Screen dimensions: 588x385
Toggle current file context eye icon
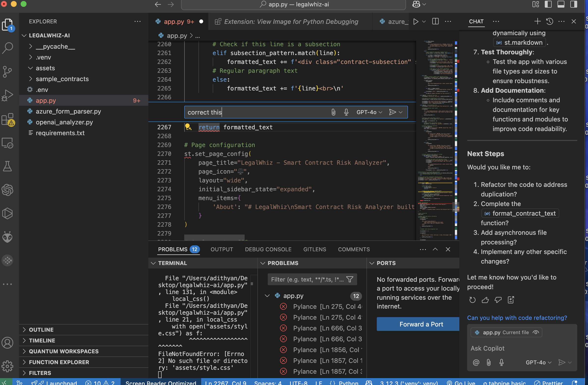(536, 332)
